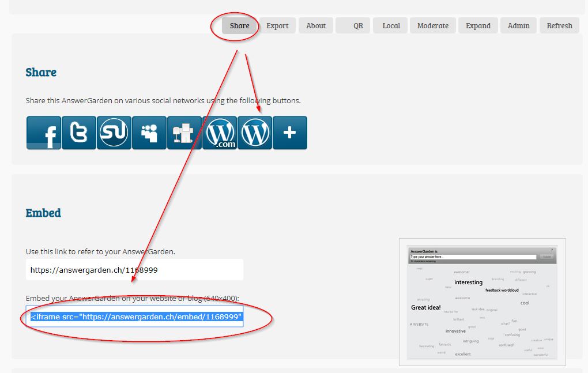The image size is (588, 373).
Task: Click the Twitter share icon
Action: click(x=79, y=133)
